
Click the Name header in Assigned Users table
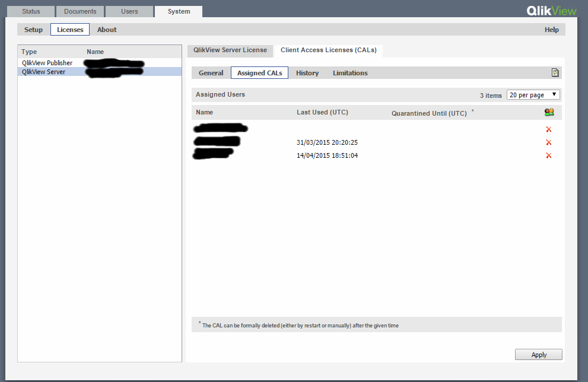[x=204, y=112]
